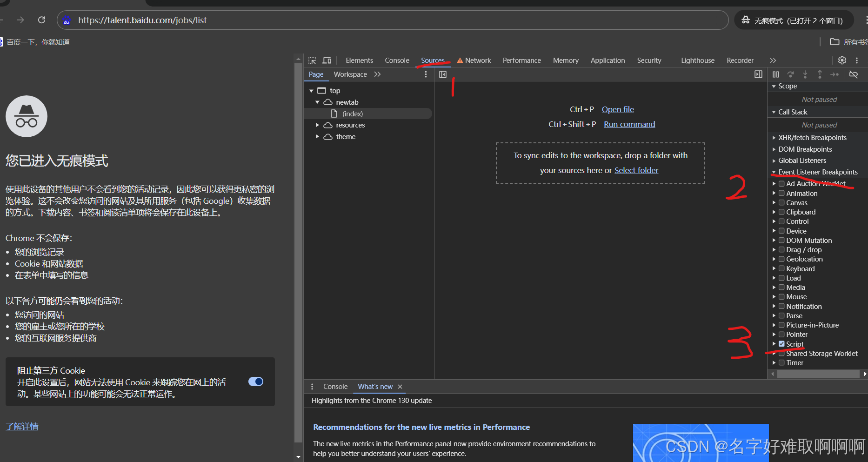The height and width of the screenshot is (462, 868).
Task: Click the Select folder link
Action: 636,170
